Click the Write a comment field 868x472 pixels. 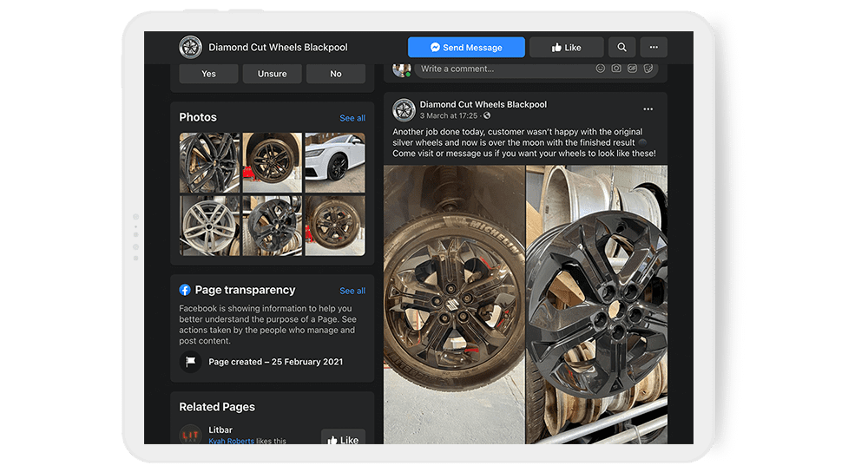pyautogui.click(x=536, y=69)
